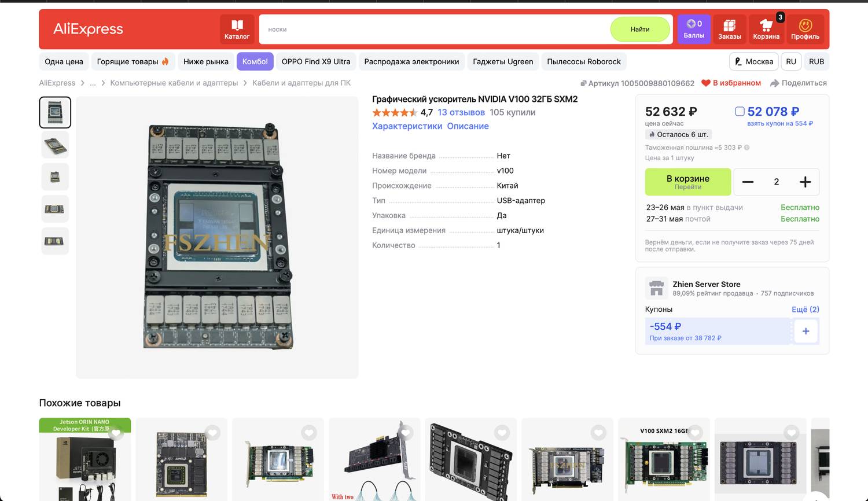The height and width of the screenshot is (501, 868).
Task: Select the second angled product thumbnail
Action: [x=55, y=145]
